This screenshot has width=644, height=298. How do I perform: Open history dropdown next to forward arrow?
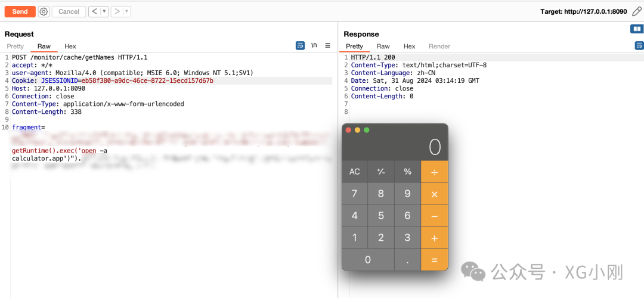coord(127,11)
